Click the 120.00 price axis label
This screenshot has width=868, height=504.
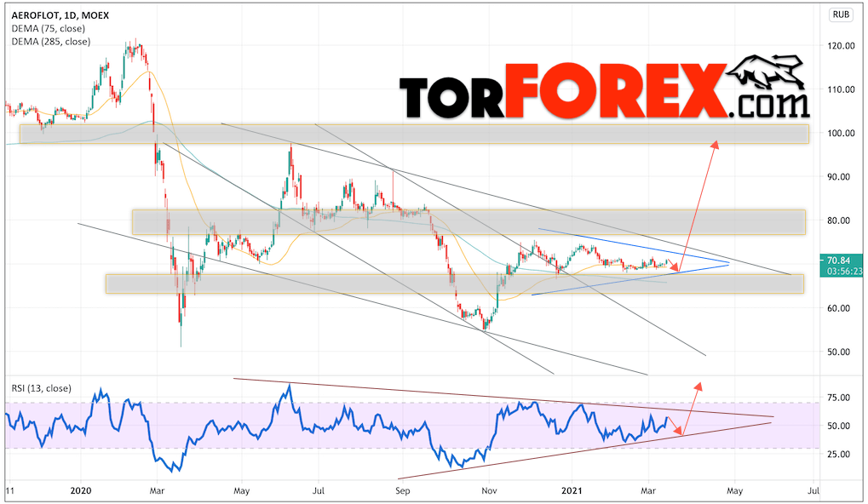pyautogui.click(x=841, y=46)
